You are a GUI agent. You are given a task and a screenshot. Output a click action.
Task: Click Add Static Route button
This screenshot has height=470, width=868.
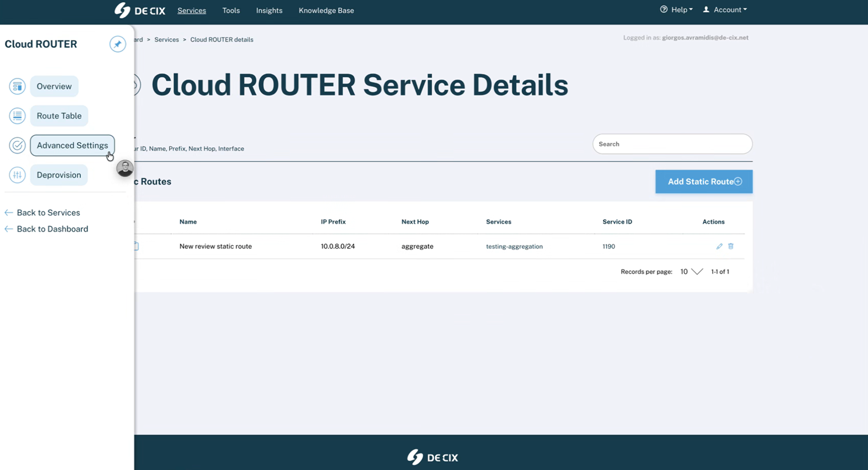coord(704,181)
